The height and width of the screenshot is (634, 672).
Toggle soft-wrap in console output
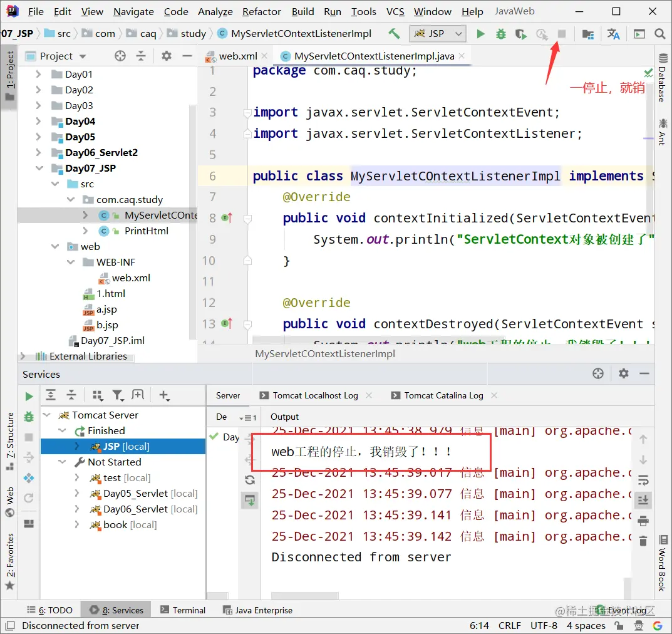click(x=643, y=481)
